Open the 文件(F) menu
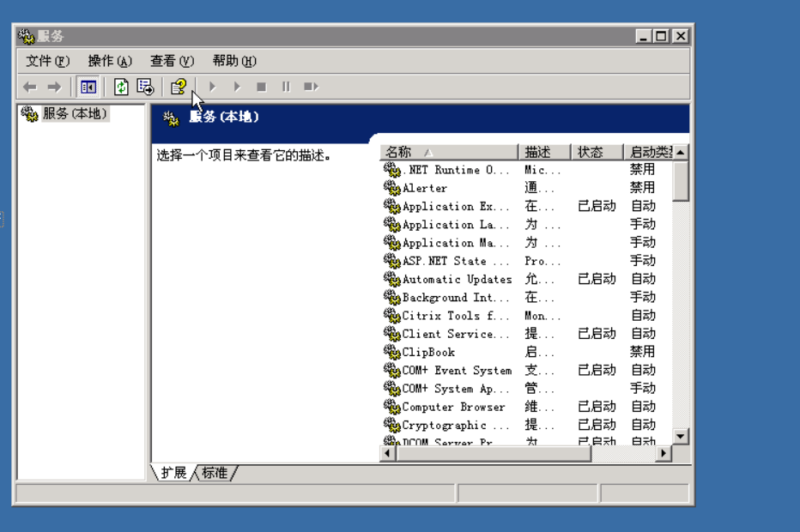 click(48, 61)
